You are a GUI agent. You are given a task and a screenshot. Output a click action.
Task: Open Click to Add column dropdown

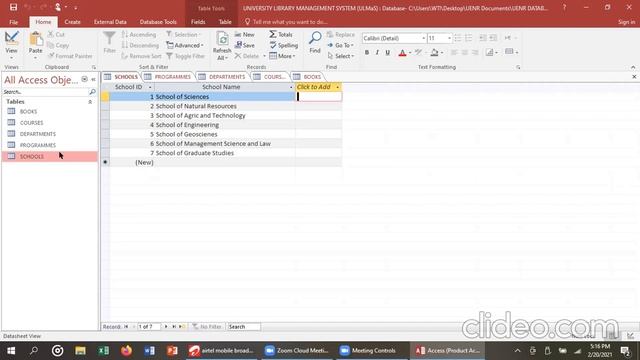coord(337,87)
